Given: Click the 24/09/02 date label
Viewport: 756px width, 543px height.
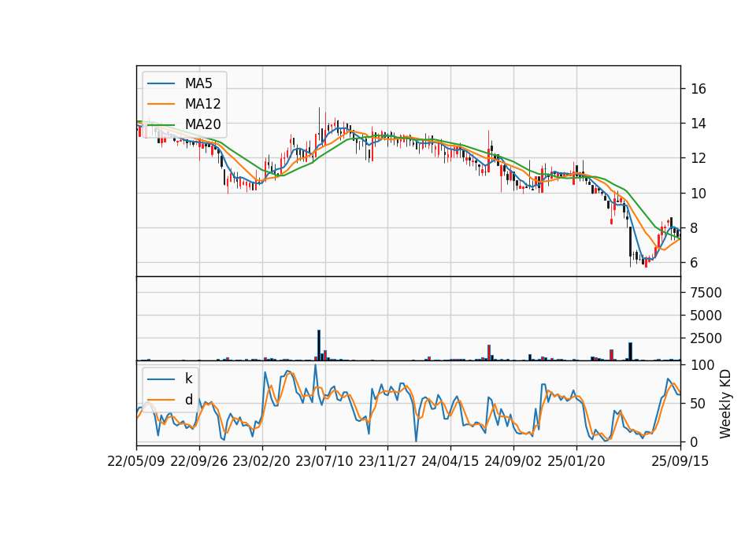Looking at the screenshot, I should click(x=513, y=461).
